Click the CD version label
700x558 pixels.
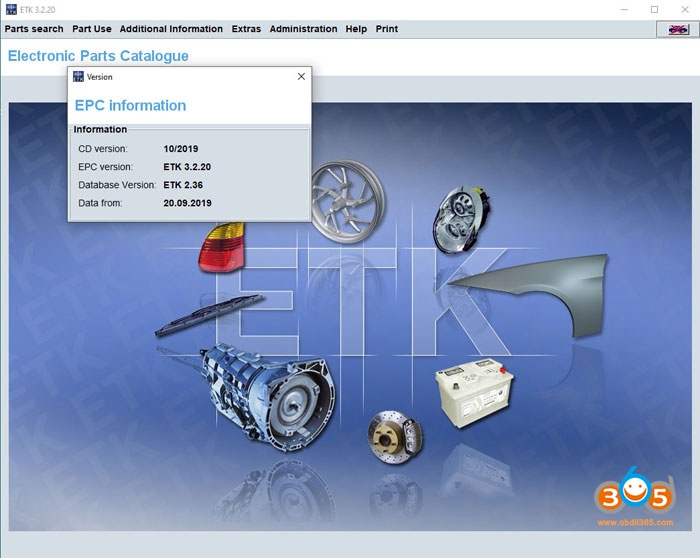(103, 149)
